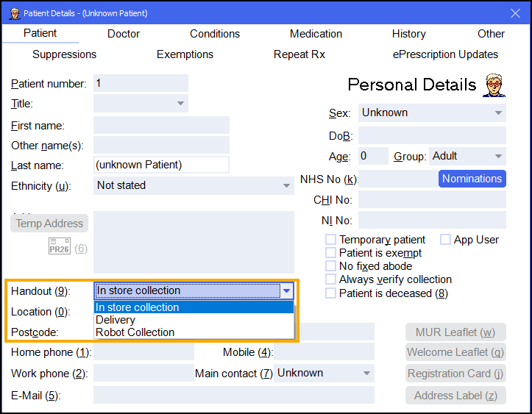
Task: Click the PR26 address label icon
Action: 59,248
